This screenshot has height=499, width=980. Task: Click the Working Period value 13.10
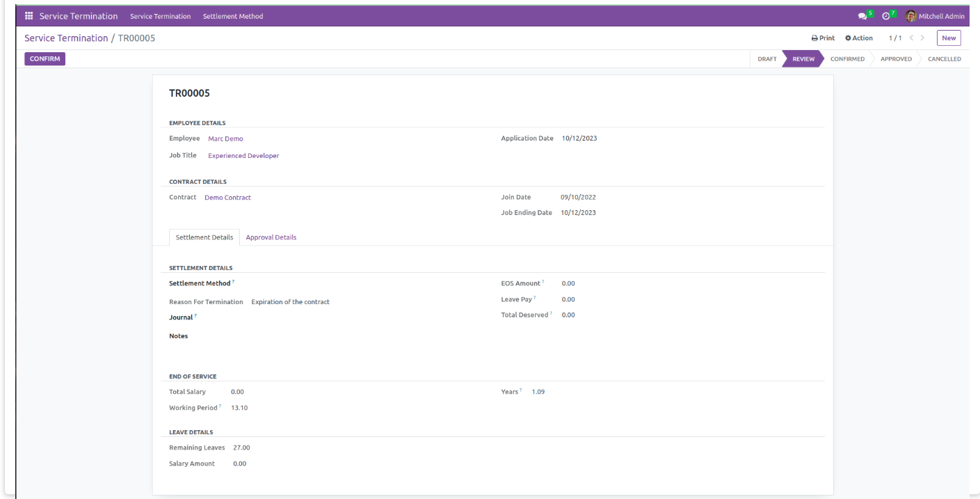point(239,408)
